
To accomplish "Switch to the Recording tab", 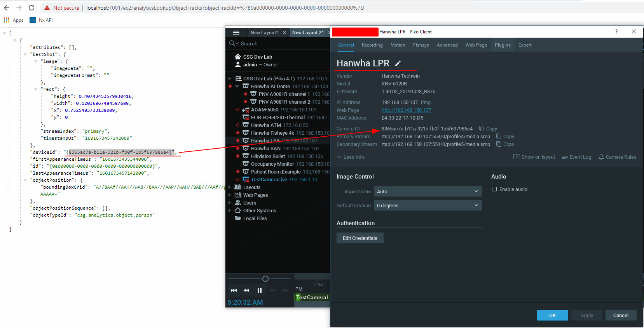I will (372, 45).
